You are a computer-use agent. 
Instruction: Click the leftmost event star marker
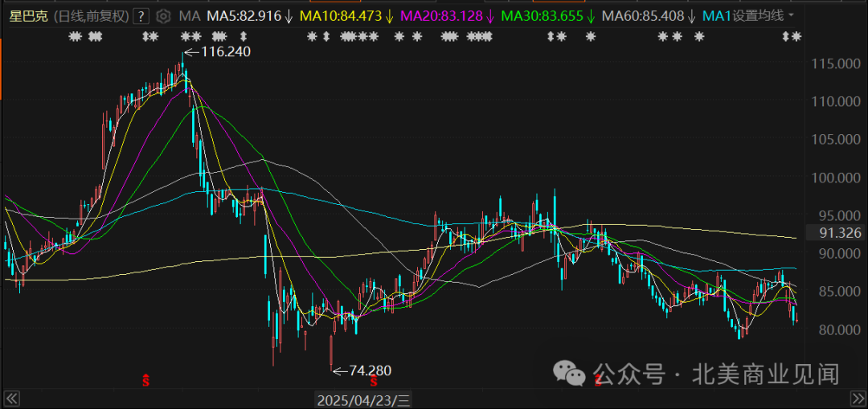pyautogui.click(x=73, y=36)
